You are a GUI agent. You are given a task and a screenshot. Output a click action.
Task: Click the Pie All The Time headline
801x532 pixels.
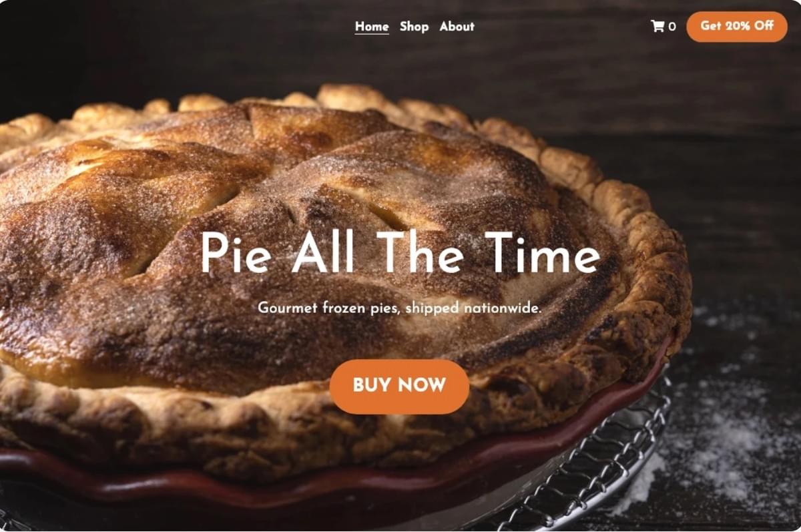pos(400,253)
